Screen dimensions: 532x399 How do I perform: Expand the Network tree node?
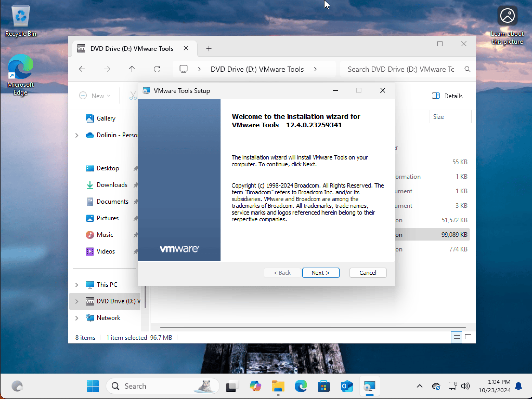pos(77,318)
